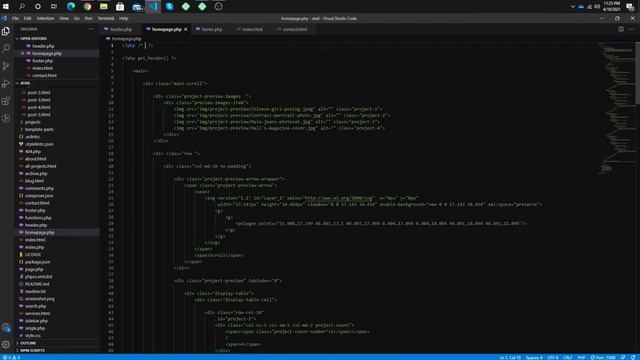Open the Terminal menu
Screen dimensions: 640x360
pos(106,18)
